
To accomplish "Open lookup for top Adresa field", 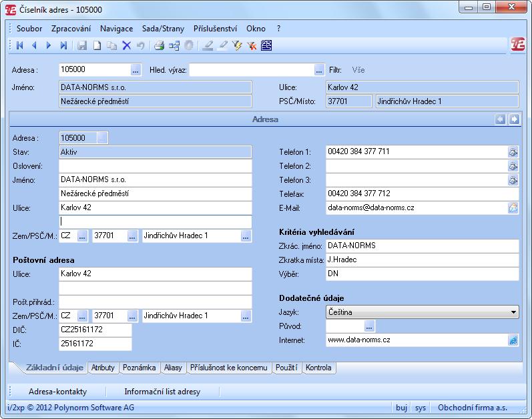I will (136, 70).
